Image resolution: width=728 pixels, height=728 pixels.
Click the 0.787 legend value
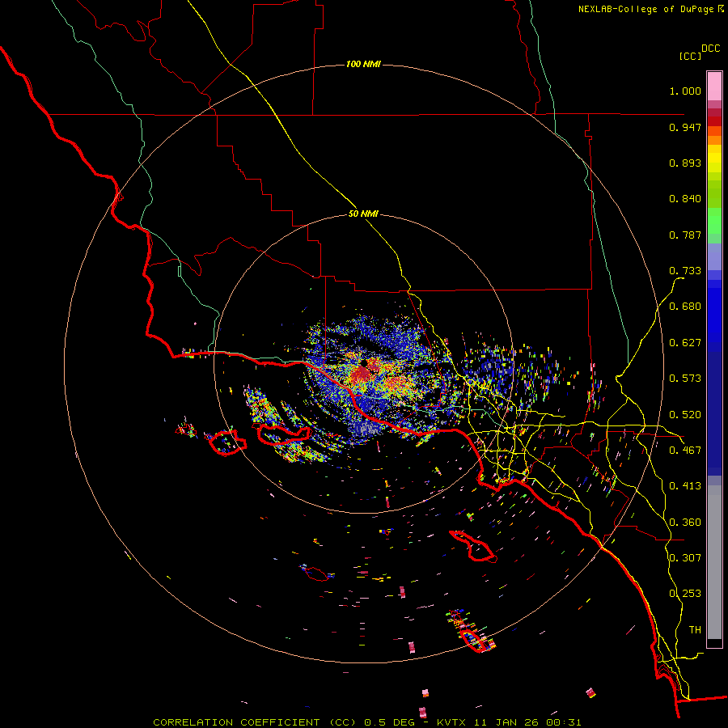685,235
